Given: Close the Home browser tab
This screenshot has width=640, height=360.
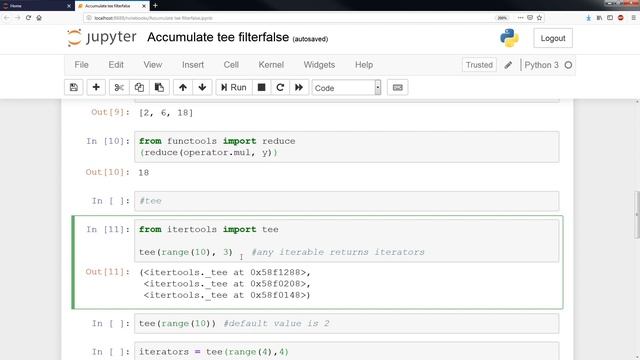Looking at the screenshot, I should click(69, 6).
